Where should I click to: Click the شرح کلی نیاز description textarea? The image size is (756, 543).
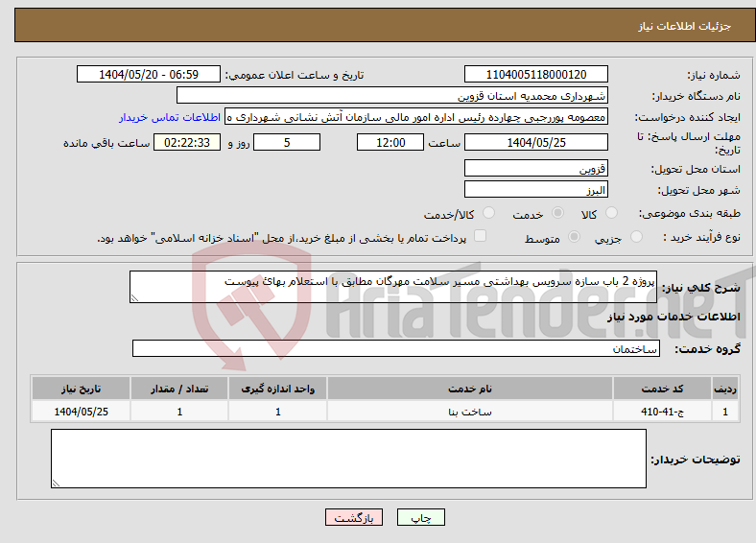tap(393, 287)
